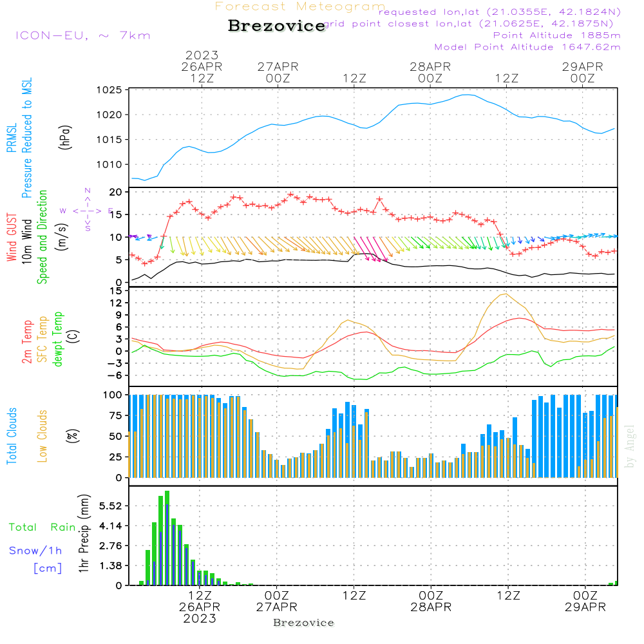The image size is (644, 644).
Task: Click the Total Rain legend label
Action: pos(43,527)
